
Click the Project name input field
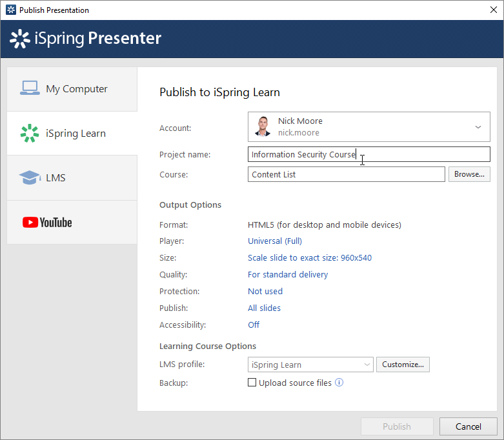[x=369, y=154]
